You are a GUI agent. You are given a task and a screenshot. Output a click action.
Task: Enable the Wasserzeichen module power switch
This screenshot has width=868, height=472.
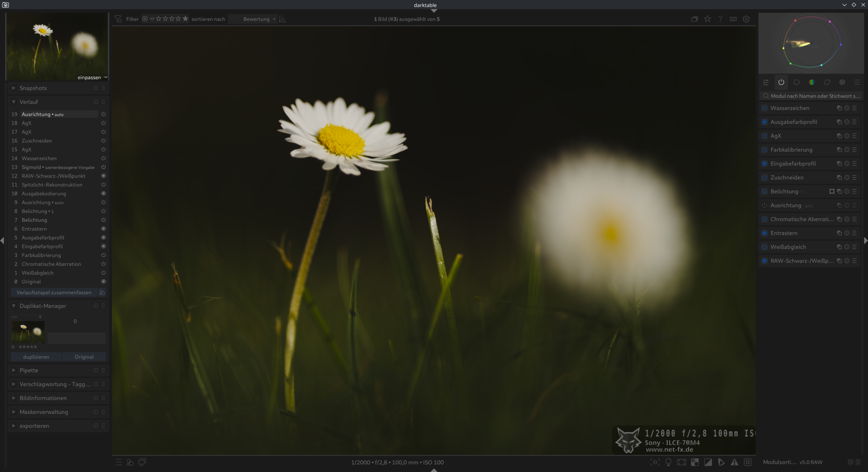(764, 108)
